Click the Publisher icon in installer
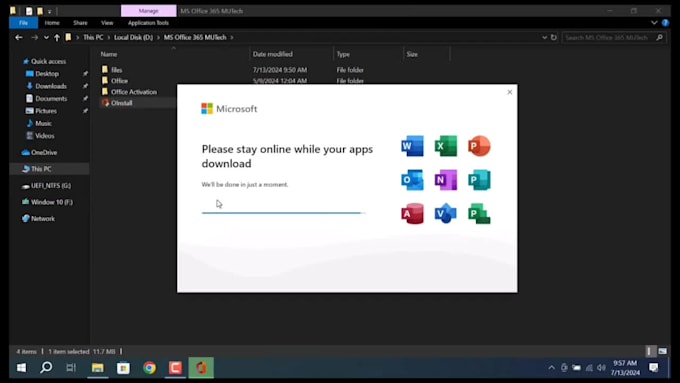Image resolution: width=680 pixels, height=383 pixels. coord(479,180)
